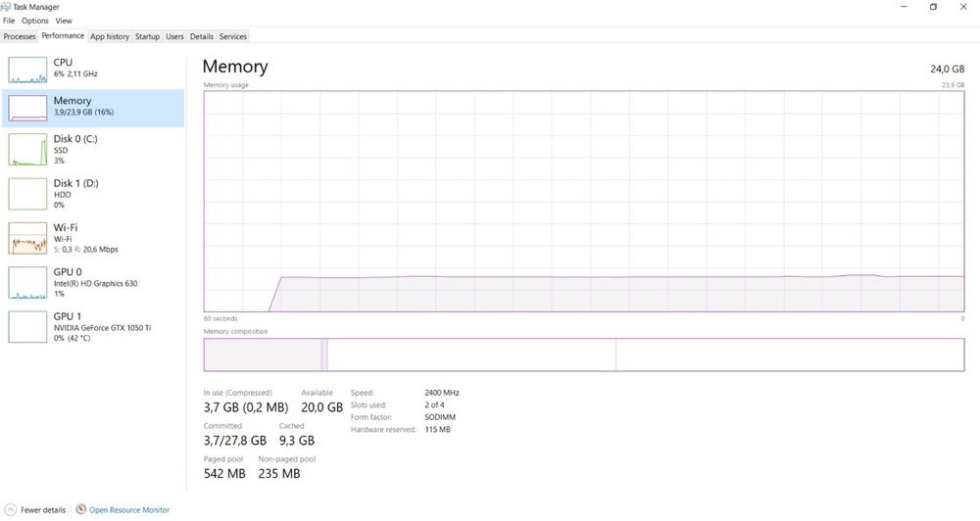Click the Wi-Fi throughput mini graph thumbnail
This screenshot has width=980, height=521.
pyautogui.click(x=27, y=238)
